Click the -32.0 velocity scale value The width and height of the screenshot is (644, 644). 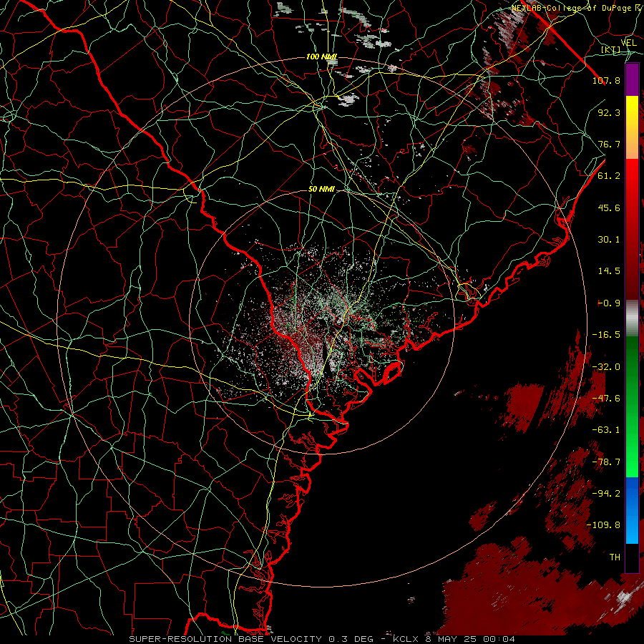[606, 367]
